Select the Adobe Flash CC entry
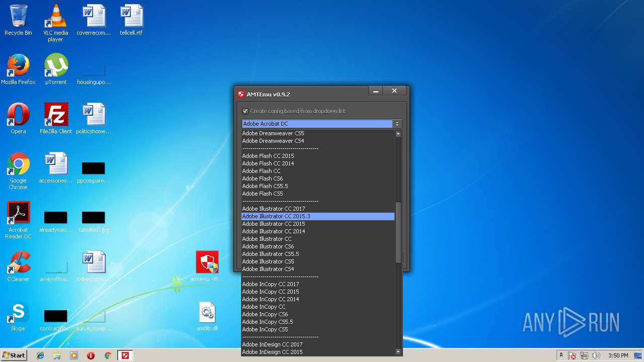Image resolution: width=644 pixels, height=362 pixels. (318, 171)
